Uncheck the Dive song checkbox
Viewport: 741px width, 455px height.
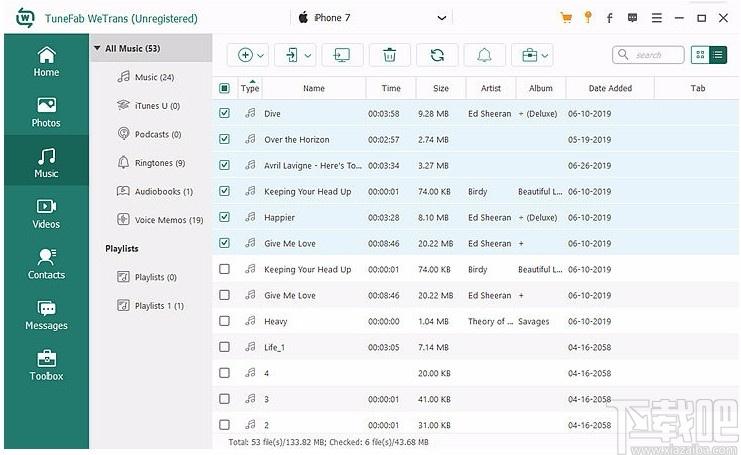pos(224,113)
